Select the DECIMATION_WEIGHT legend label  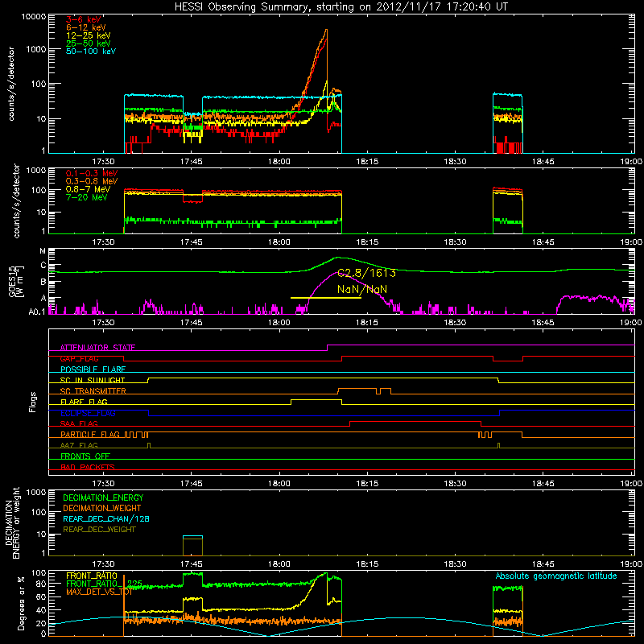pos(102,509)
